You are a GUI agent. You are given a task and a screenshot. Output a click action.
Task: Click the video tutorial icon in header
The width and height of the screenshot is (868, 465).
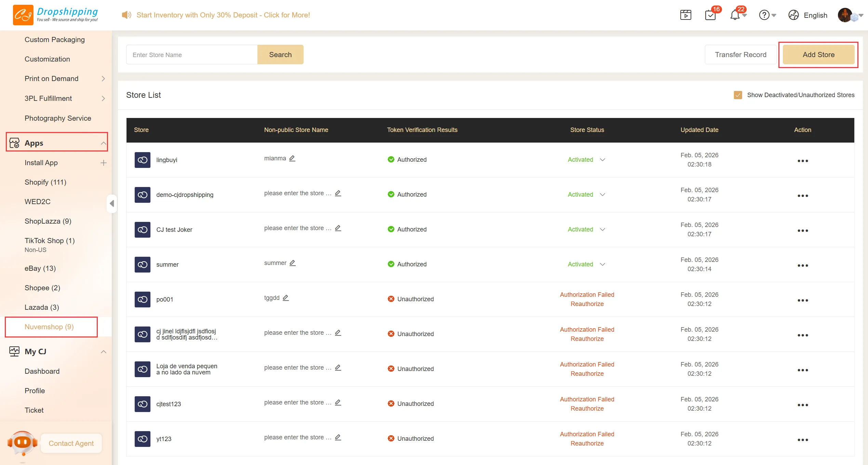tap(685, 15)
